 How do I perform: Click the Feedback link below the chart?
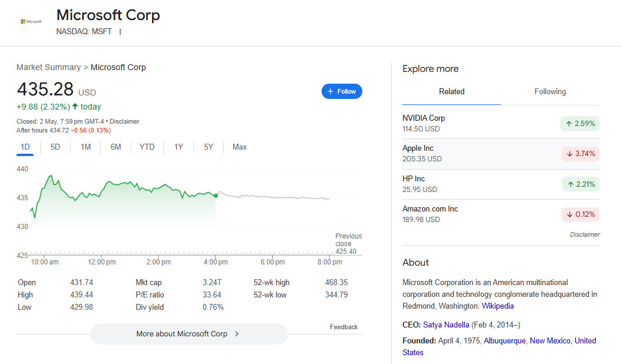[x=343, y=327]
